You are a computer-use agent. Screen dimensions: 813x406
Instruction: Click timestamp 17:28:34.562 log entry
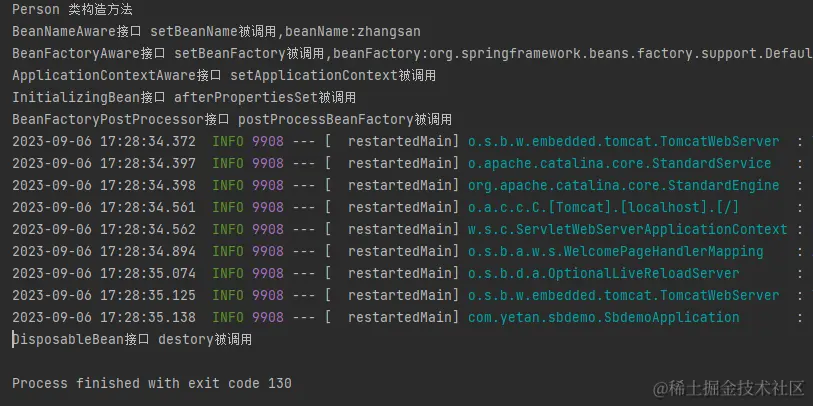tap(104, 229)
